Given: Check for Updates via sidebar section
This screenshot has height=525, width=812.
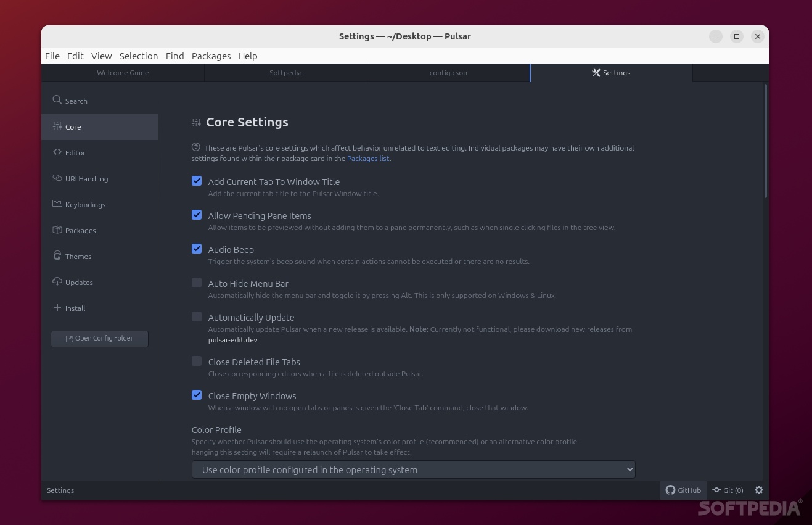Looking at the screenshot, I should tap(79, 282).
